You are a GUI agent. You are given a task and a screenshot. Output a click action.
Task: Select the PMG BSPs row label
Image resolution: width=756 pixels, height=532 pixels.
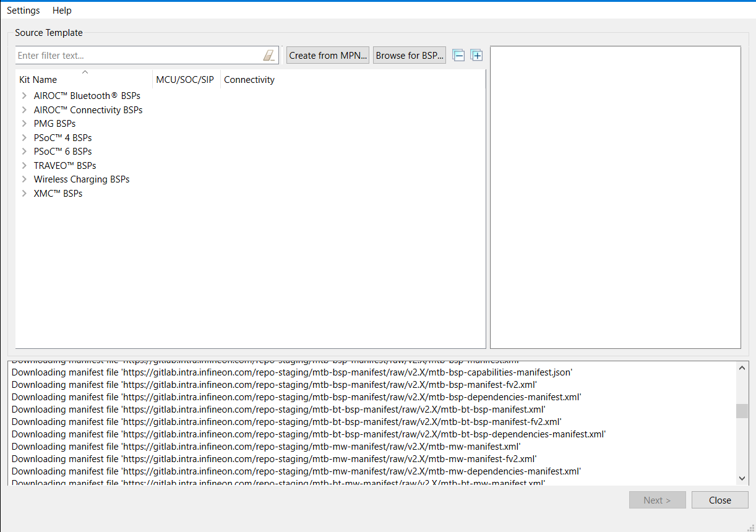click(54, 124)
